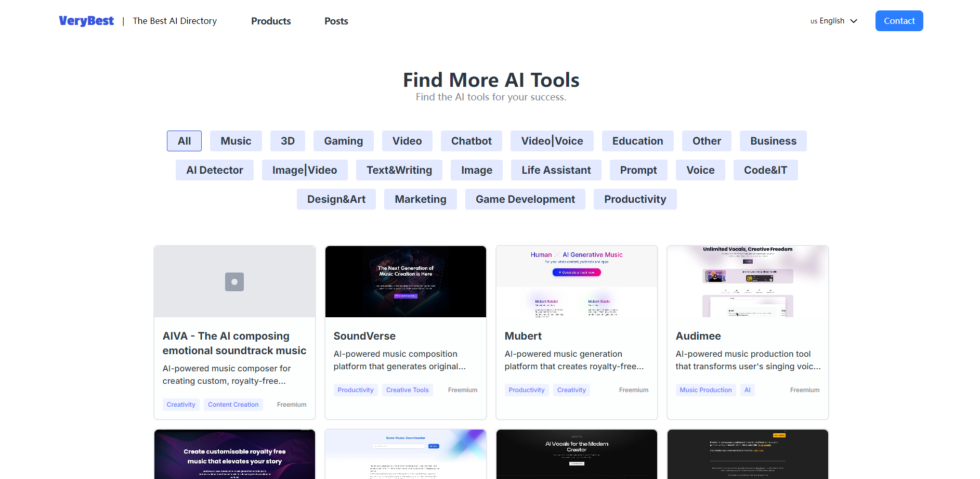Viewport: 980px width, 479px height.
Task: Click the Creativity tag on Mubert card
Action: [571, 390]
